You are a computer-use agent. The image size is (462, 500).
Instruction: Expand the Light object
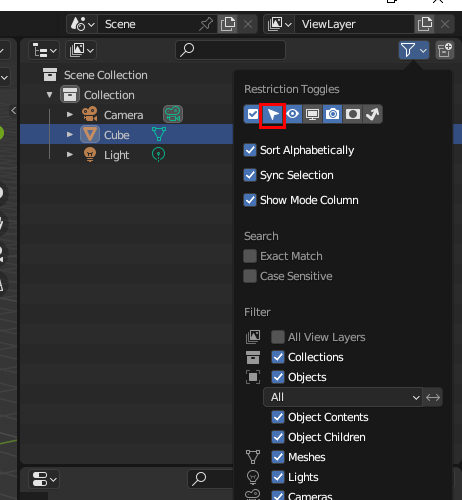point(70,154)
